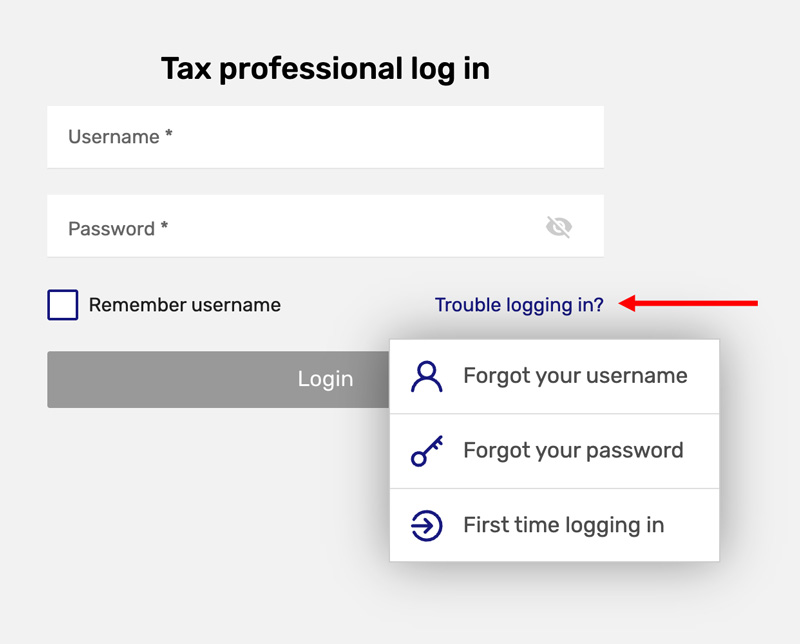Click the key icon beside Forgot your password
The image size is (800, 644).
(427, 452)
